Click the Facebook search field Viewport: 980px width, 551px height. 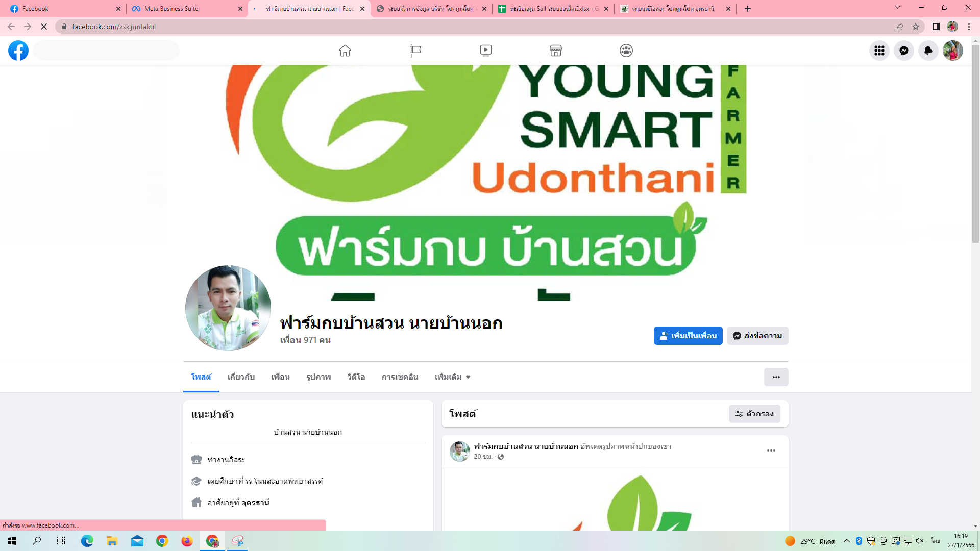click(106, 51)
